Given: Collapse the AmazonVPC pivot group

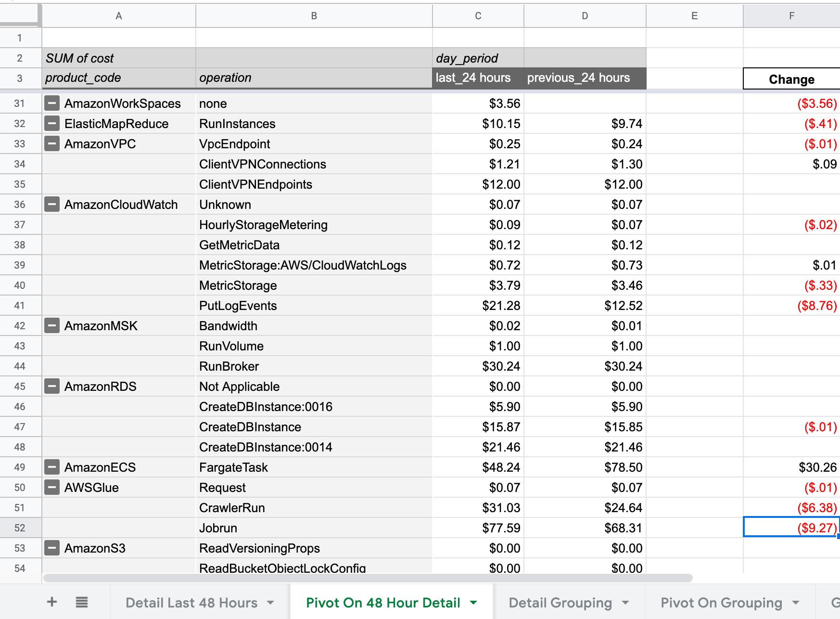Looking at the screenshot, I should [52, 143].
